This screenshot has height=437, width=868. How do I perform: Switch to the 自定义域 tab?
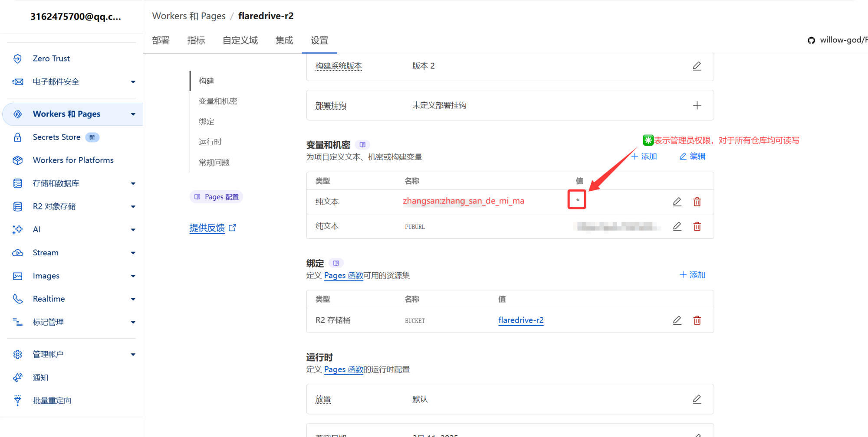(x=240, y=40)
